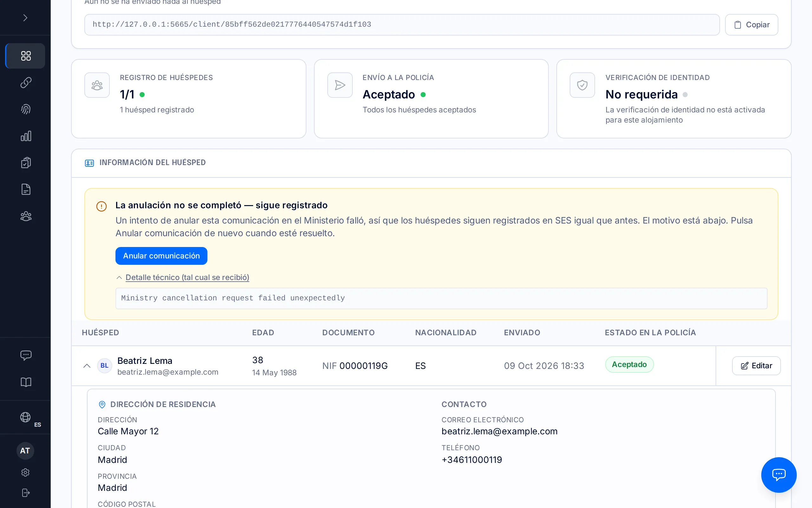Open the bar chart statistics icon
The height and width of the screenshot is (508, 812).
tap(25, 136)
